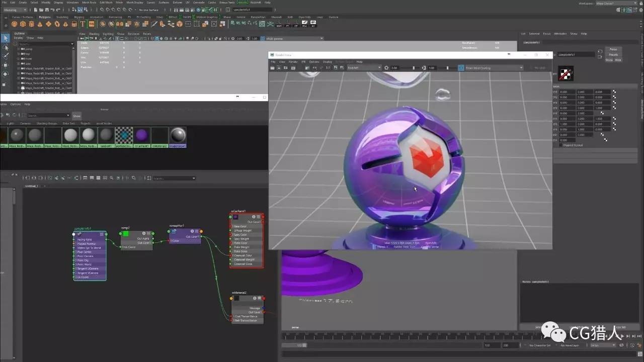Click the polygon sphere shelf icon
Image resolution: width=644 pixels, height=362 pixels.
tap(15, 24)
